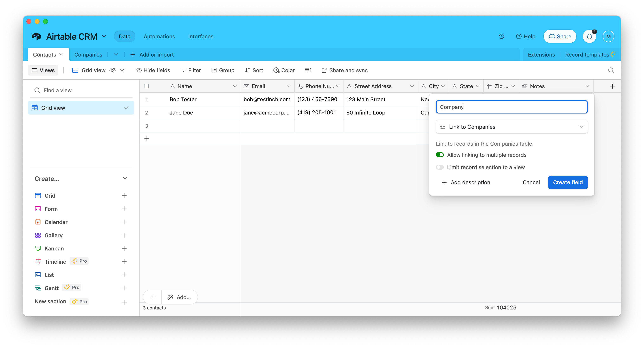The width and height of the screenshot is (644, 347).
Task: Add a Kanban view with plus
Action: pyautogui.click(x=124, y=249)
